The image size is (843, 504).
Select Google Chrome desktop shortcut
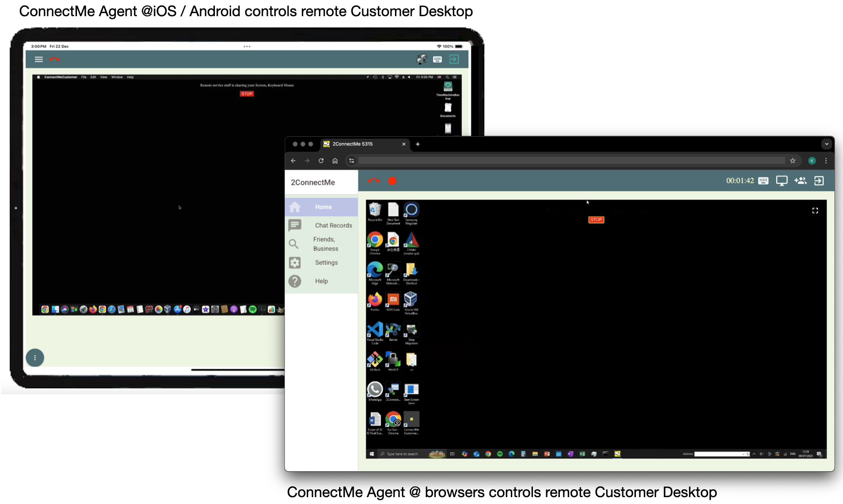(375, 243)
